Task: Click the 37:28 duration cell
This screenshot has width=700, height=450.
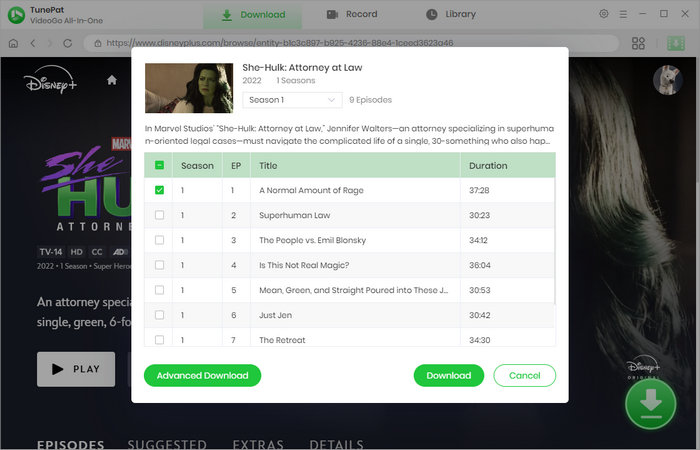Action: click(508, 190)
